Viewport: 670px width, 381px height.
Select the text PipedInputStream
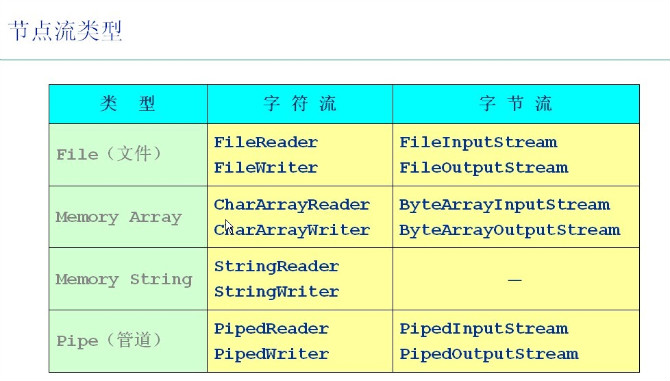tap(484, 329)
